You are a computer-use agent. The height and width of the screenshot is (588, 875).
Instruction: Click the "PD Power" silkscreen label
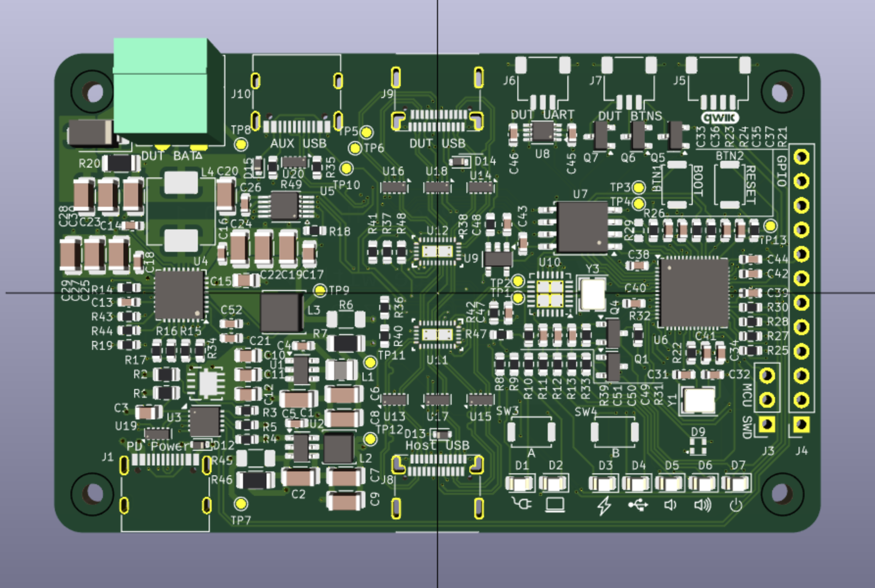[x=158, y=446]
